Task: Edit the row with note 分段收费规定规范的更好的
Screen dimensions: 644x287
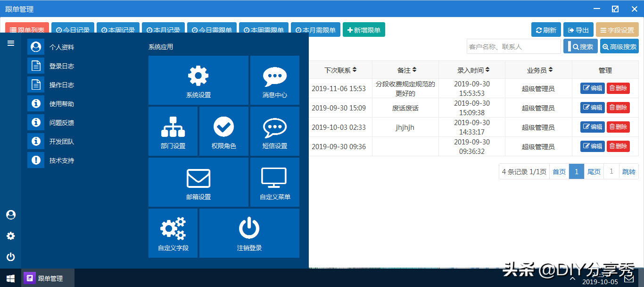Action: pyautogui.click(x=593, y=88)
